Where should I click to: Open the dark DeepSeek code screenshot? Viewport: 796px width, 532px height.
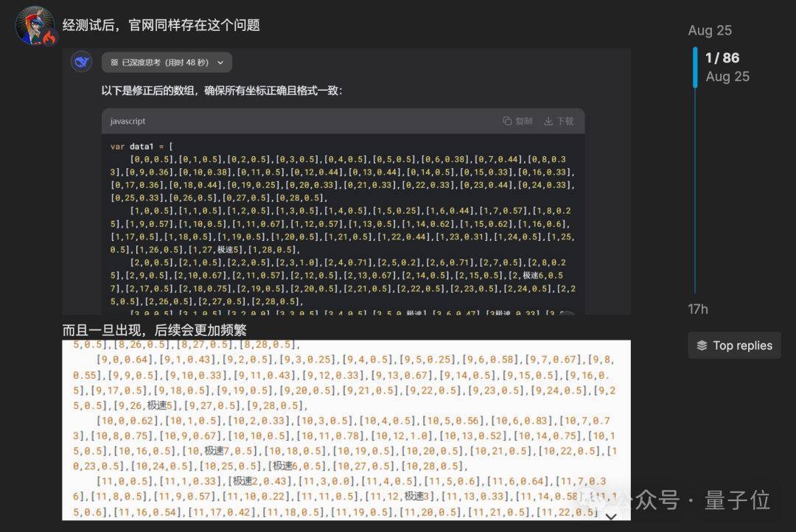346,182
